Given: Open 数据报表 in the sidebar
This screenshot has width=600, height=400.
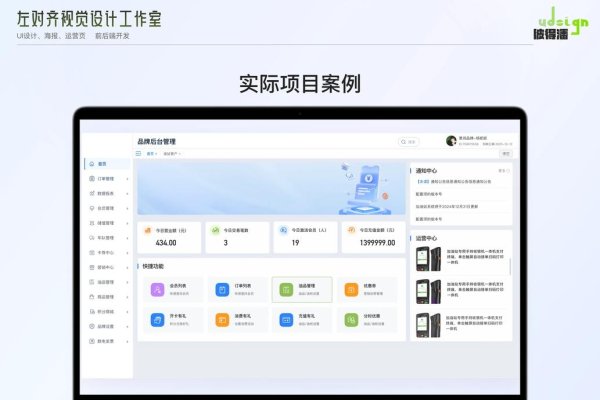Looking at the screenshot, I should point(108,193).
